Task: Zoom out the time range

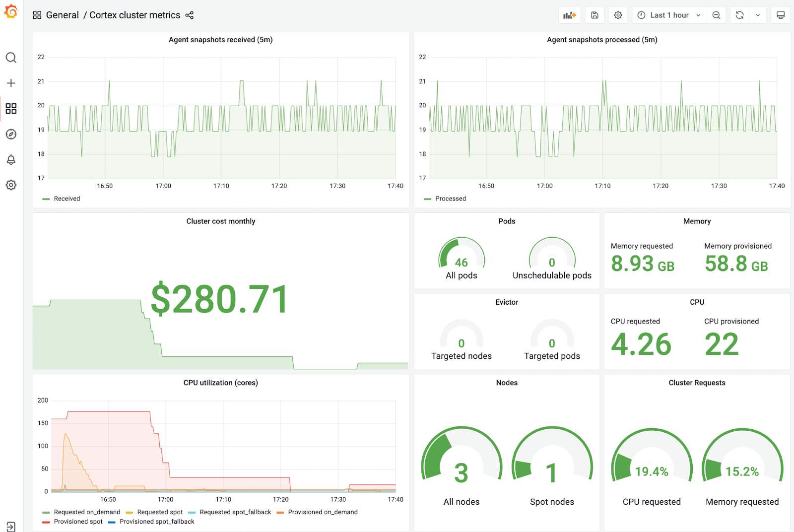Action: (716, 15)
